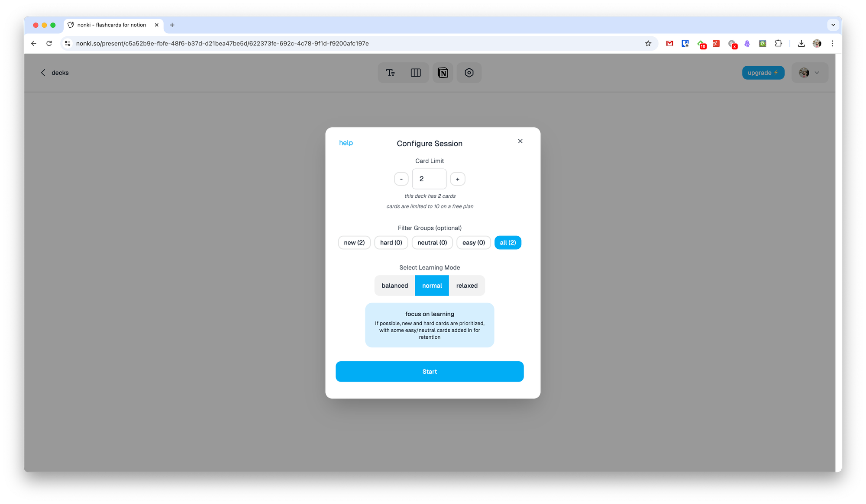Open the help link in dialog
Viewport: 866px width, 504px height.
pos(346,143)
